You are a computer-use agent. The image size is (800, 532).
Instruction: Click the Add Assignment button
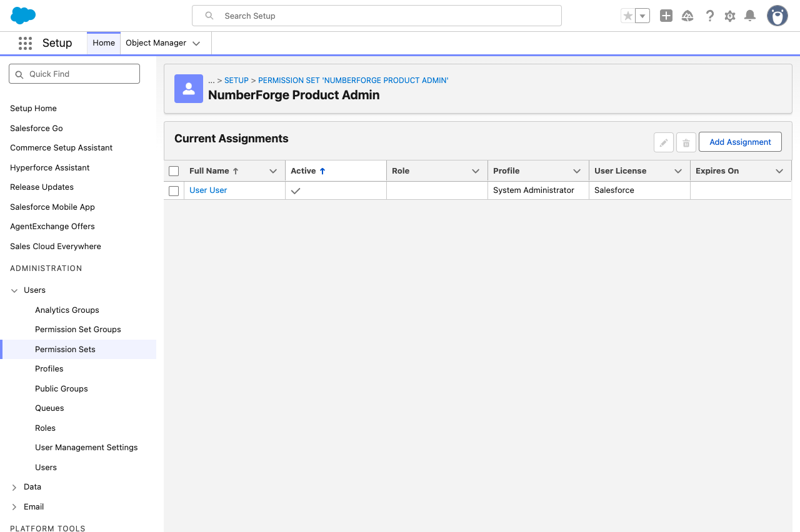click(x=740, y=142)
